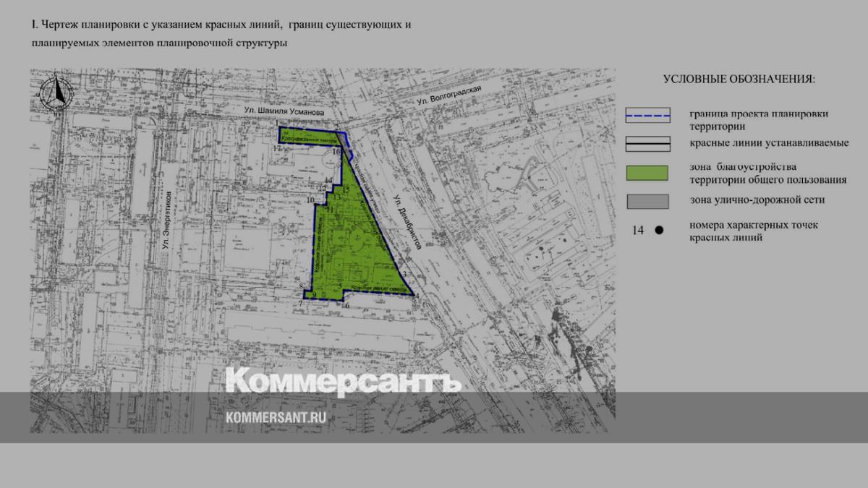Screen dimensions: 868x488
Task: Click the blue dashed boundary legend symbol
Action: [x=647, y=116]
